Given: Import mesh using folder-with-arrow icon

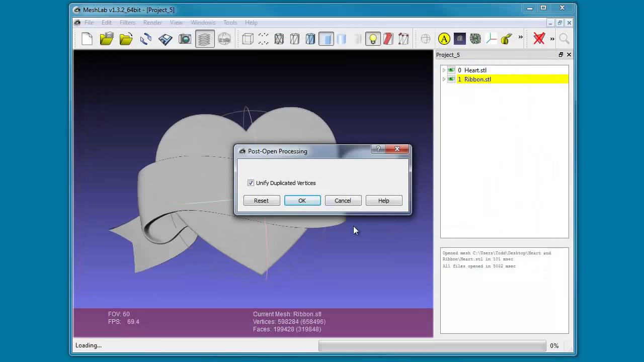Looking at the screenshot, I should (126, 39).
